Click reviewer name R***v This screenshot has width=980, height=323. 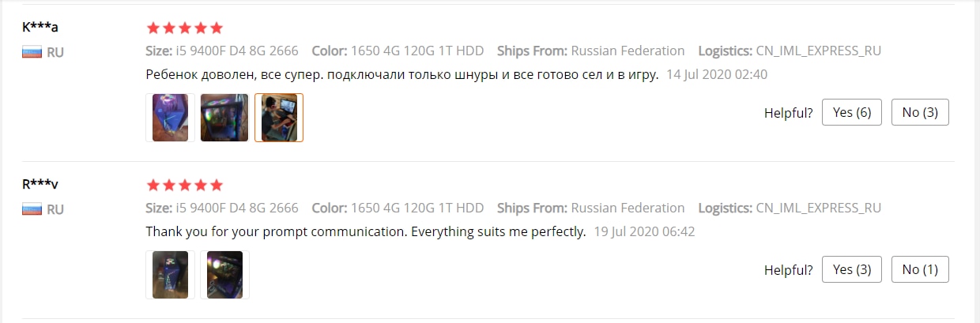[40, 184]
